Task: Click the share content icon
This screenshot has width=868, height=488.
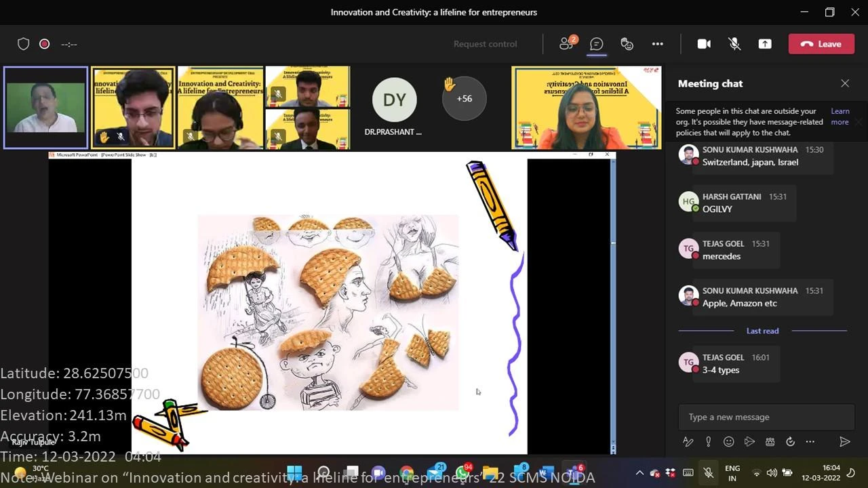Action: click(765, 44)
